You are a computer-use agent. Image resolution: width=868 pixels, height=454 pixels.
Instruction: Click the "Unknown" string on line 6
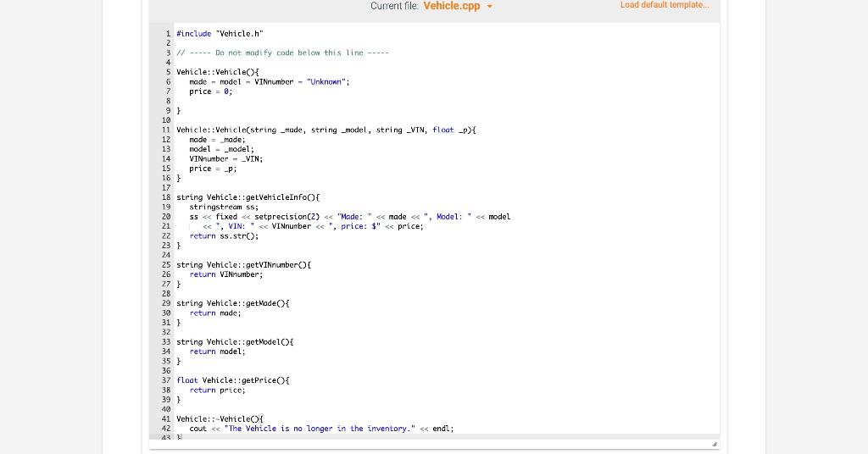click(x=326, y=82)
